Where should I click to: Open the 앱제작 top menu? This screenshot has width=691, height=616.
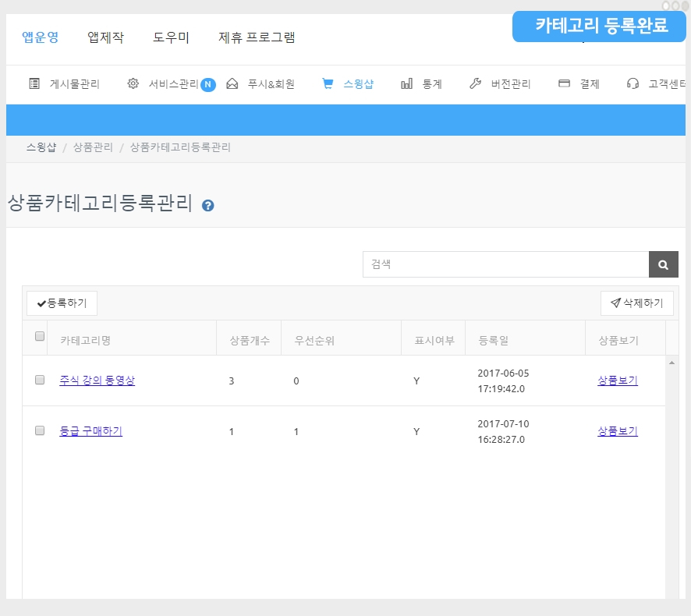point(106,37)
